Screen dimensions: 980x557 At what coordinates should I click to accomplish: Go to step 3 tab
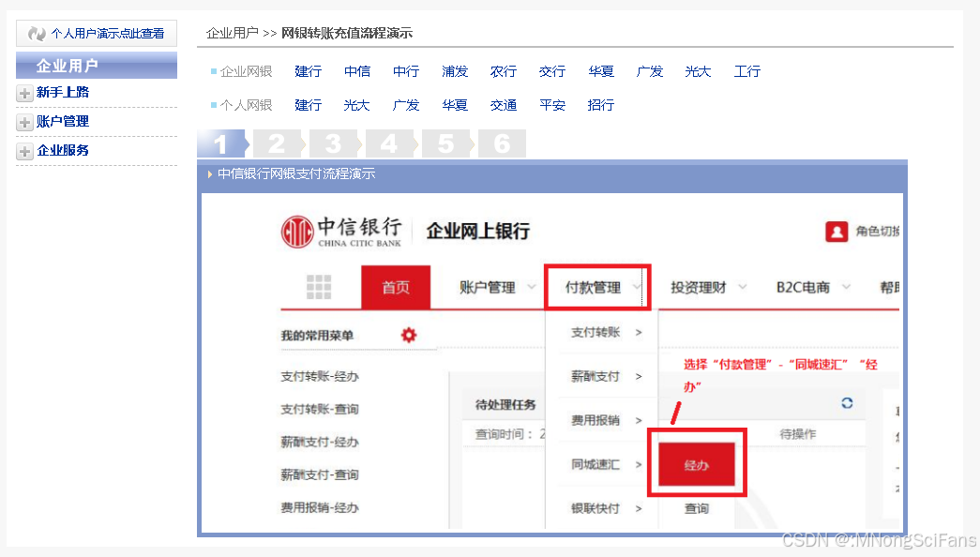[x=333, y=143]
